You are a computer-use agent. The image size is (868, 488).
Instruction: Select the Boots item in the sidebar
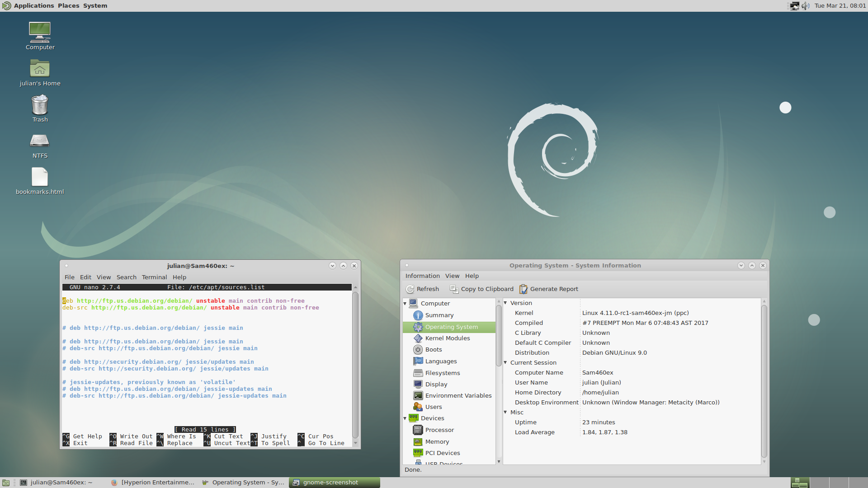tap(433, 350)
